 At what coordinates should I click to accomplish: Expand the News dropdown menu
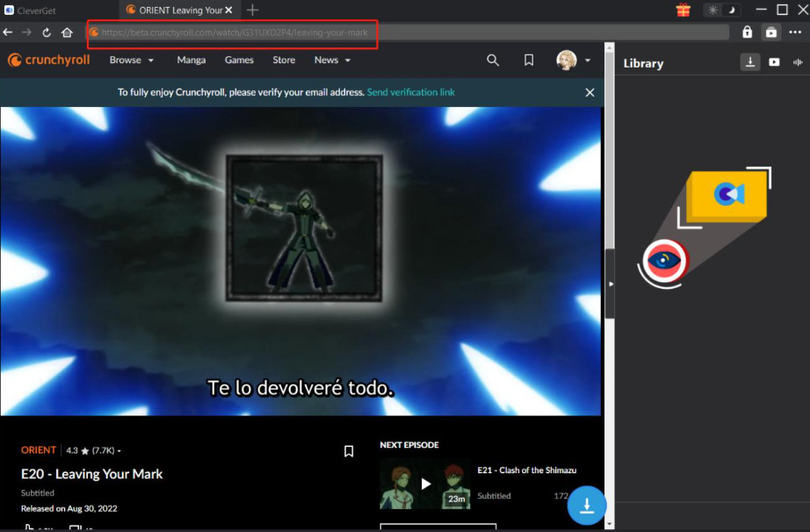pos(332,60)
